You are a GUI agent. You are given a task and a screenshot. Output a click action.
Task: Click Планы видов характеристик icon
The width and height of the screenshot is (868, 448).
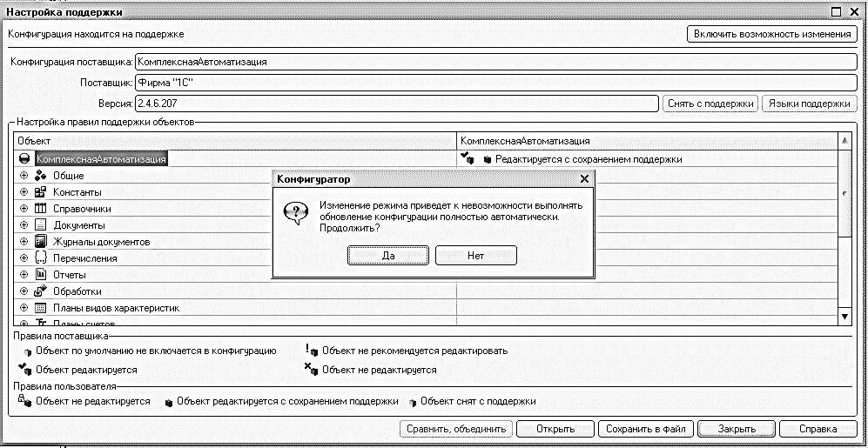pos(40,308)
